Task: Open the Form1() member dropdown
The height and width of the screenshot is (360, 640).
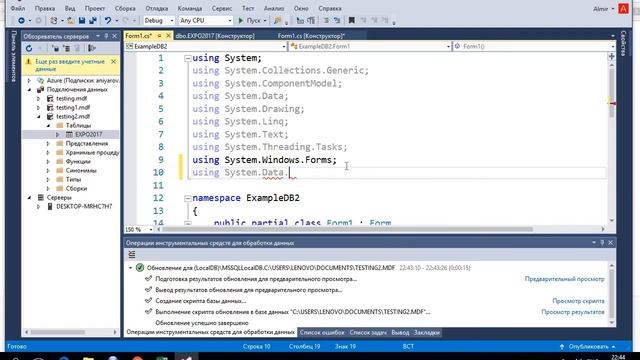Action: pyautogui.click(x=613, y=47)
